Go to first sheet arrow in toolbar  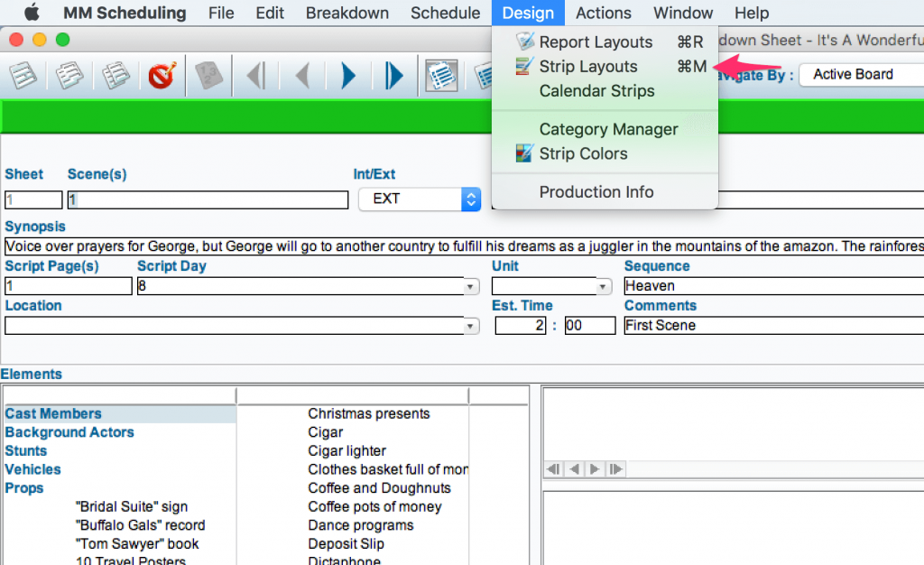tap(255, 76)
